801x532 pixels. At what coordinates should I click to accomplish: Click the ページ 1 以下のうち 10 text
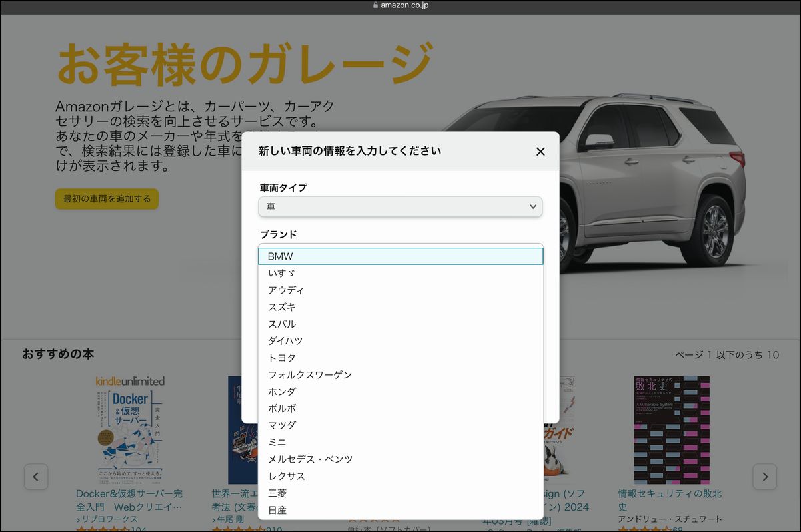click(x=727, y=355)
